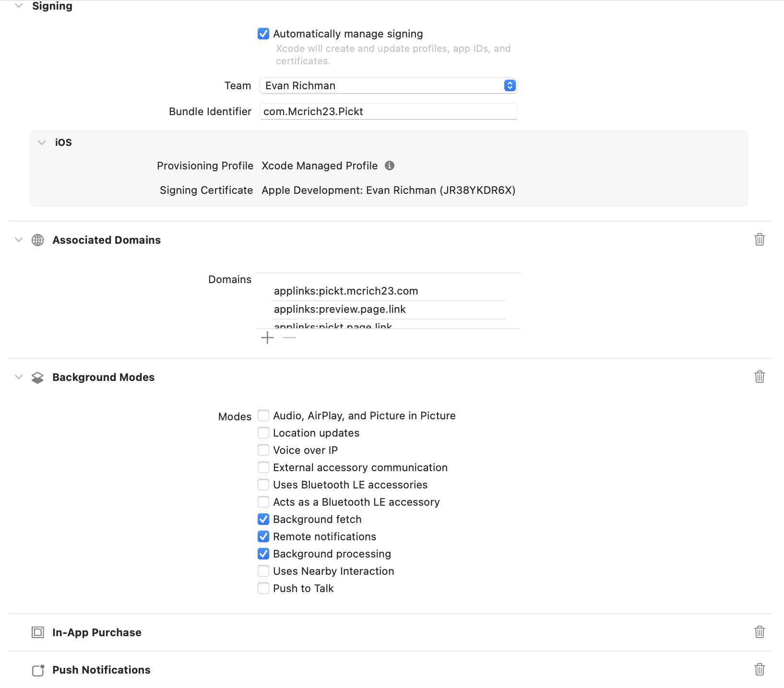
Task: Disable the Background fetch mode
Action: tap(263, 519)
